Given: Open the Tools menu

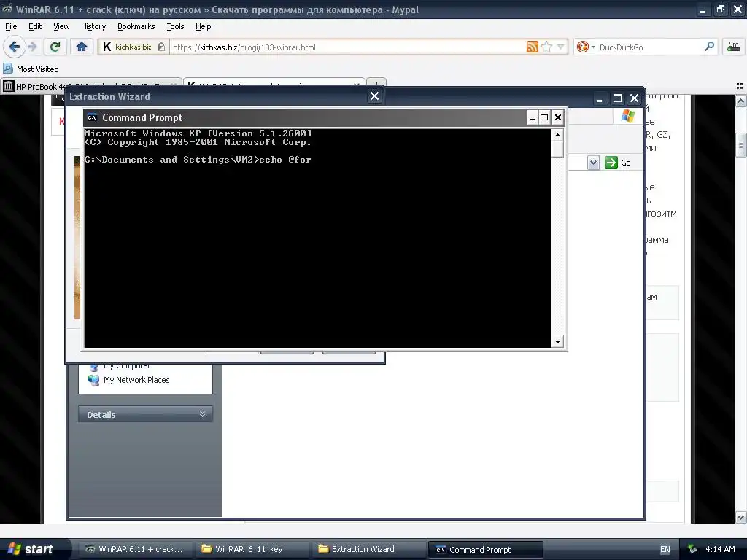Looking at the screenshot, I should pos(175,26).
